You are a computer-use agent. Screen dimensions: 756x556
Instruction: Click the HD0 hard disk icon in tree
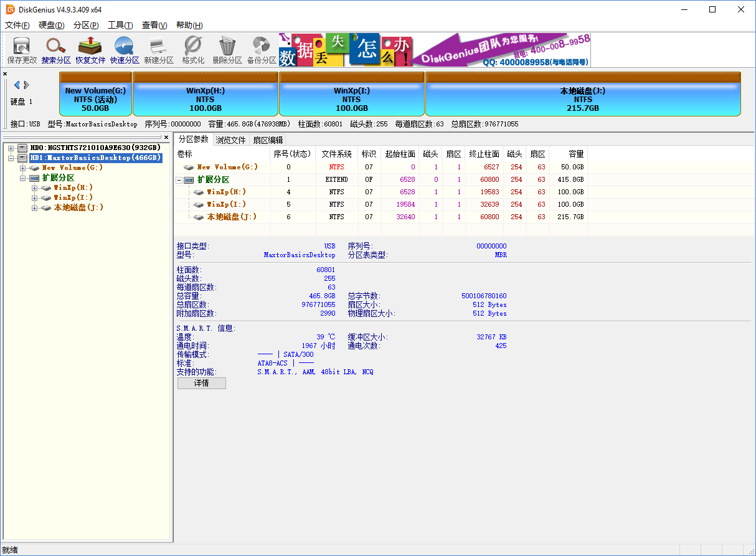click(22, 148)
